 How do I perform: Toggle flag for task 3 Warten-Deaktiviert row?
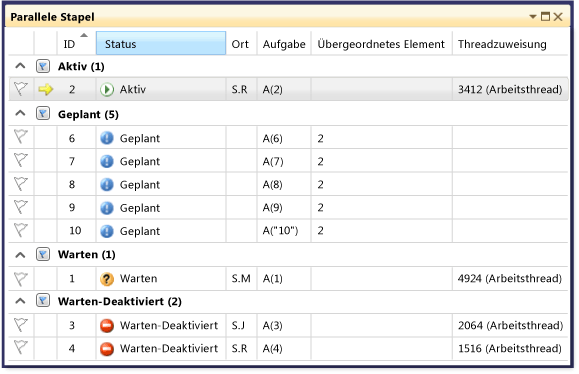21,325
